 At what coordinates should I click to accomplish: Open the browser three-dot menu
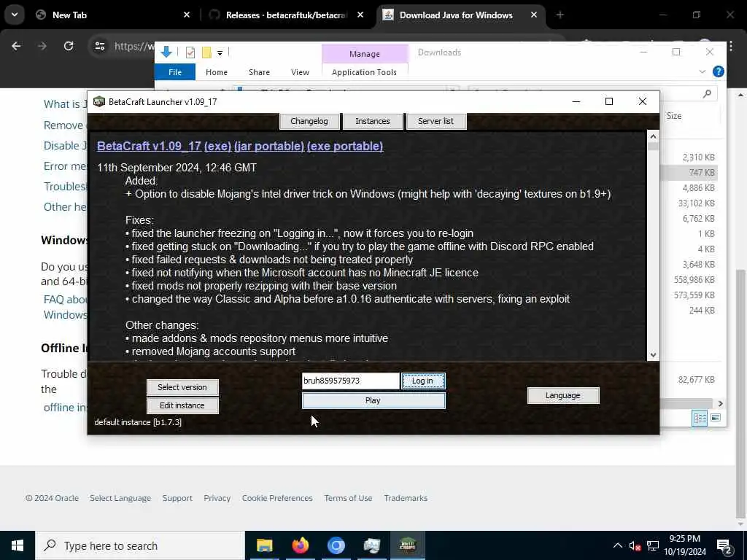point(731,46)
